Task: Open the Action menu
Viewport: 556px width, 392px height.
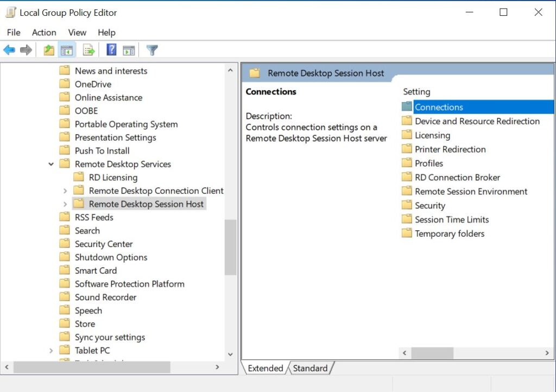Action: [44, 33]
